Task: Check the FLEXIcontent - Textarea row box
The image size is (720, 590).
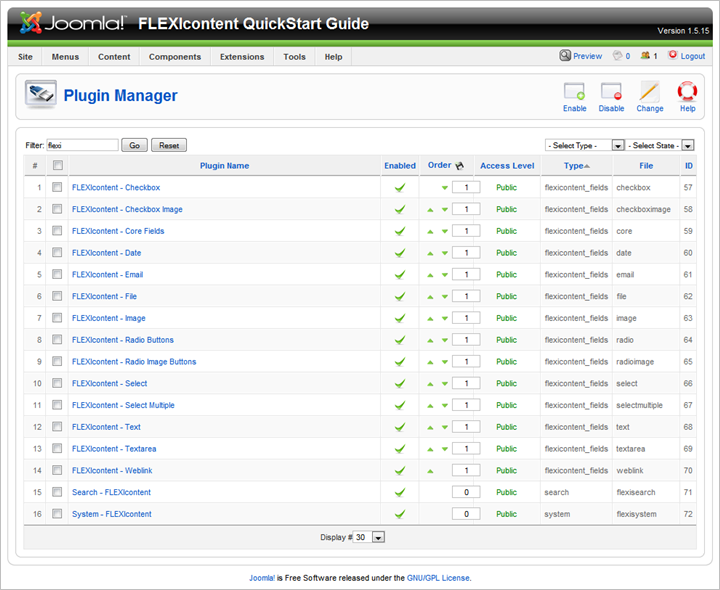Action: [x=57, y=448]
